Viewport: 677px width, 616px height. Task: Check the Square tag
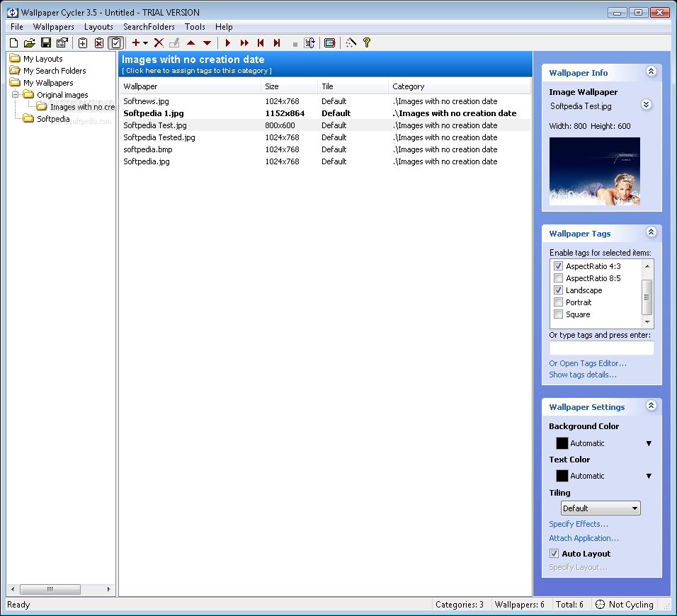click(558, 314)
